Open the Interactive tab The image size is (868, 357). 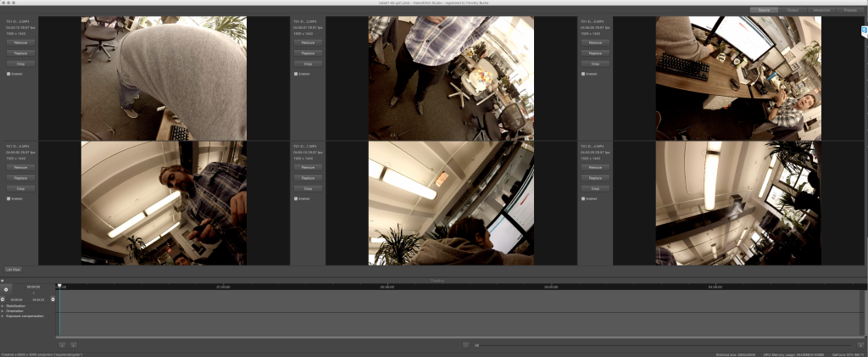pos(821,10)
